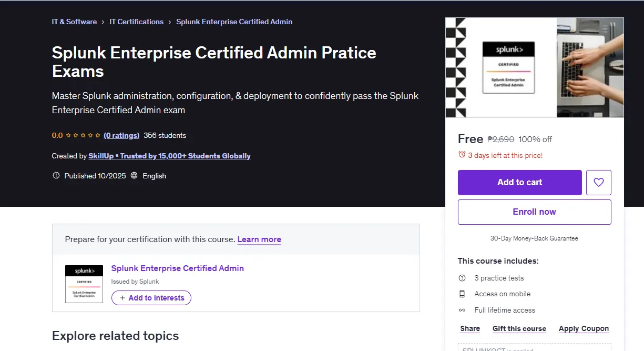Click the infinity lifetime access icon

pos(462,310)
